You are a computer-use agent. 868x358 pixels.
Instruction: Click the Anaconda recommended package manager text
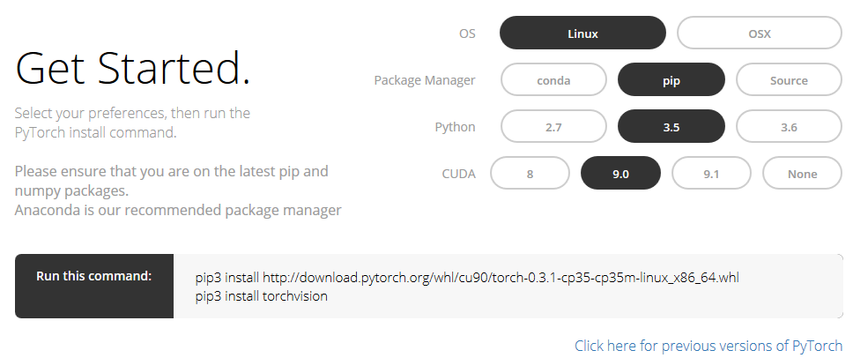[x=178, y=211]
